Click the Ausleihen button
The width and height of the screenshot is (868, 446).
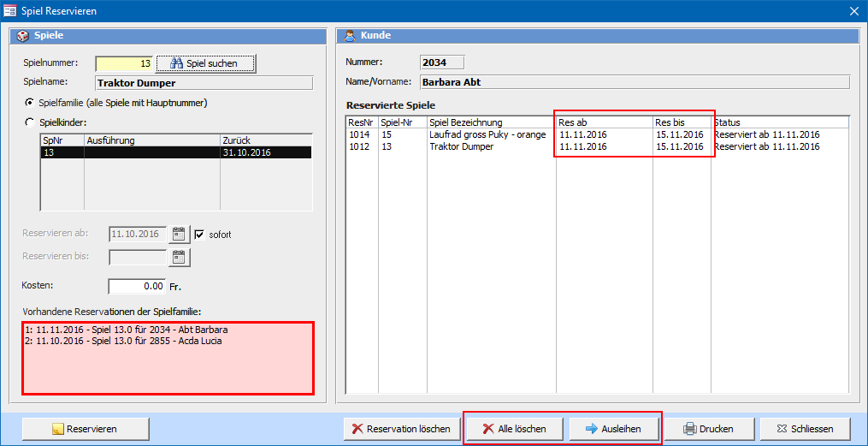coord(613,429)
